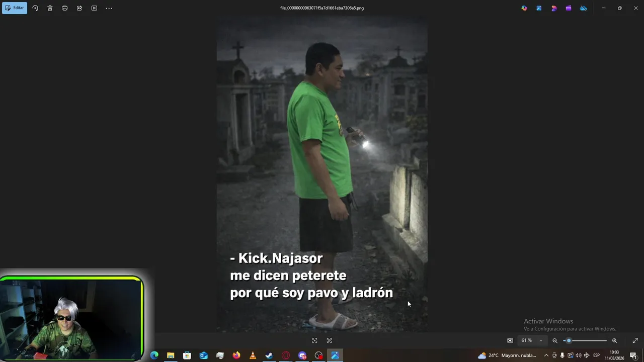Open the Microsoft 365 Copilot icon in the title bar
This screenshot has width=644, height=362.
point(524,8)
